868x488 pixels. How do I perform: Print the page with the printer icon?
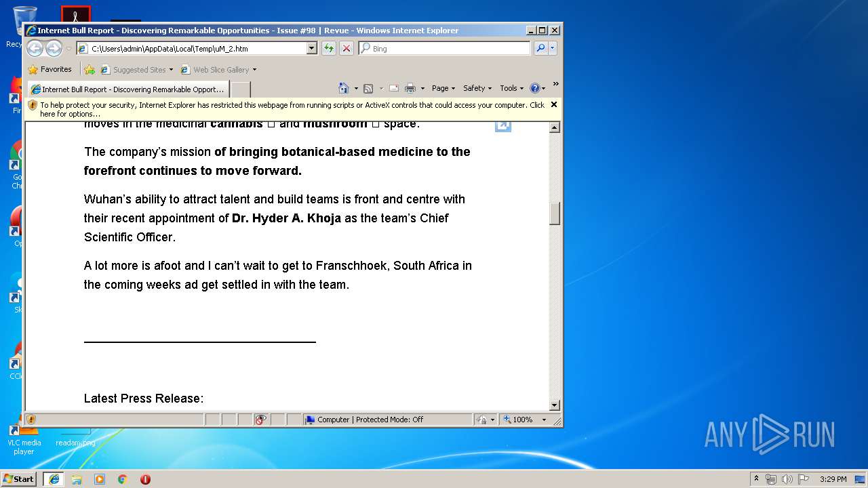coord(410,88)
